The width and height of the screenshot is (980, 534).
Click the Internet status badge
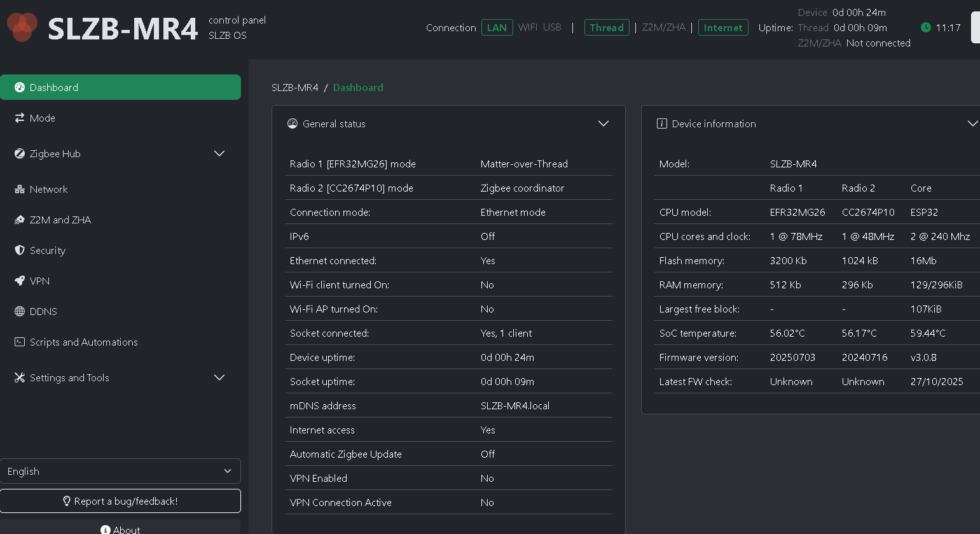[x=722, y=28]
